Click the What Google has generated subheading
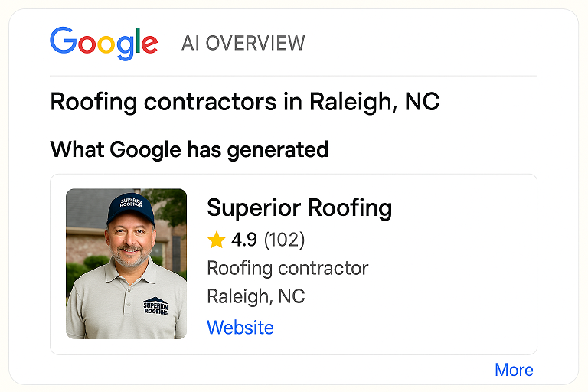 pos(189,149)
